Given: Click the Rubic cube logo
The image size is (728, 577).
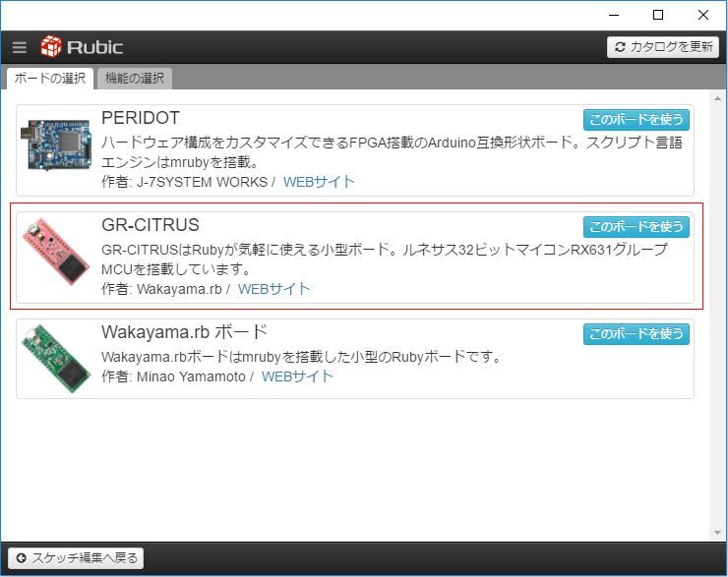Looking at the screenshot, I should [x=50, y=46].
